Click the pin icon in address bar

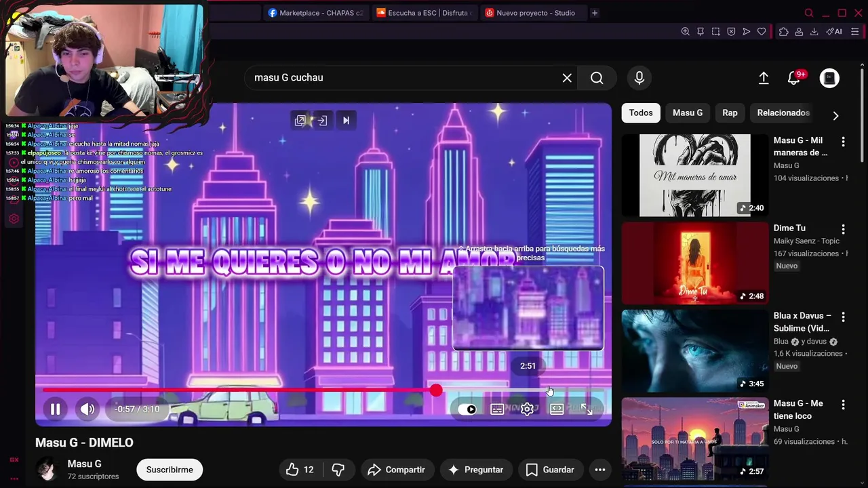[701, 32]
